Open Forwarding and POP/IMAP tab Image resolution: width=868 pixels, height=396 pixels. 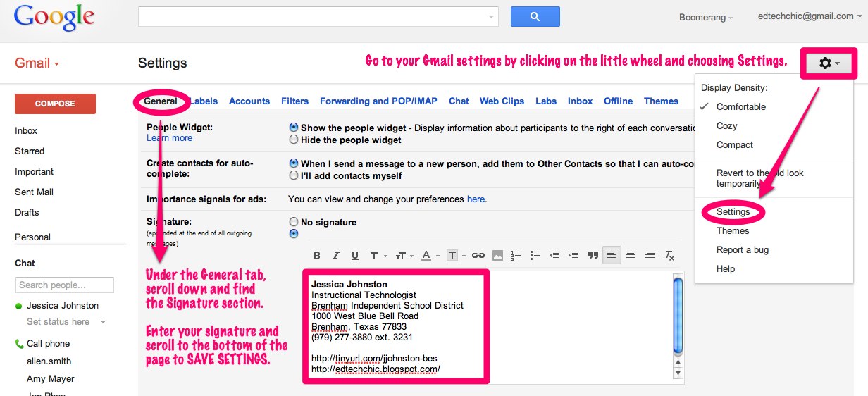378,101
